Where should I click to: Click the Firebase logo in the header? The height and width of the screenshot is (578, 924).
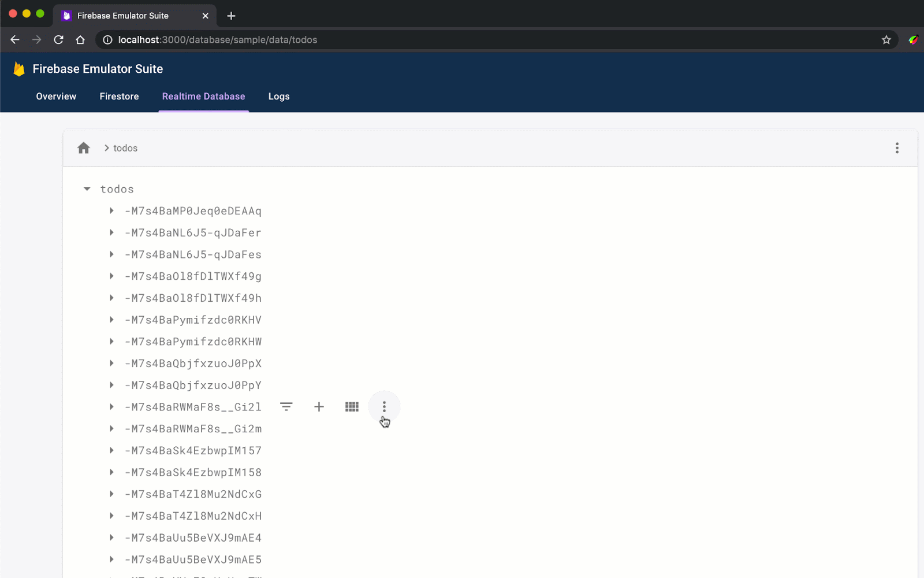pyautogui.click(x=19, y=69)
